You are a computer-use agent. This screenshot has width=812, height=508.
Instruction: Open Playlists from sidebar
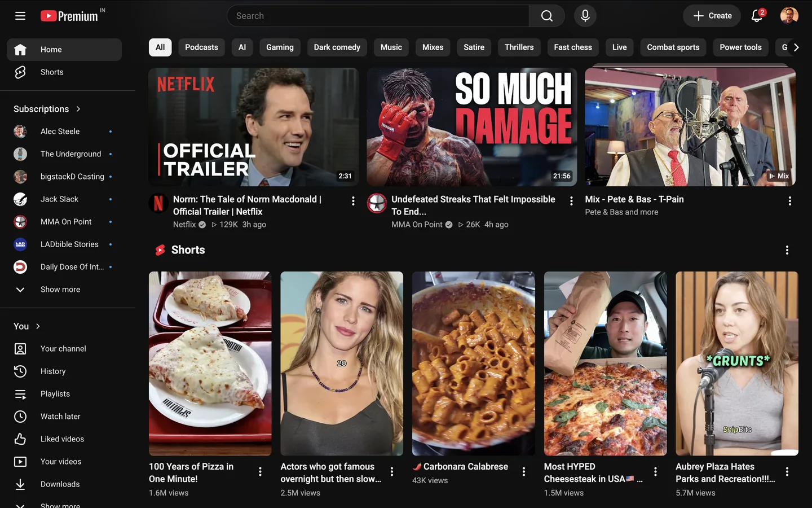(64, 394)
